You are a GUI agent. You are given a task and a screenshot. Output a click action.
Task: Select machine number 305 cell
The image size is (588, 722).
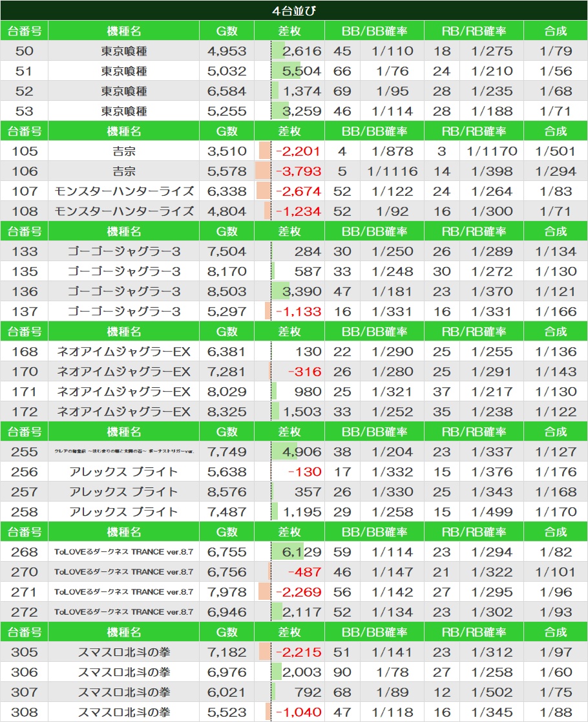coord(24,652)
